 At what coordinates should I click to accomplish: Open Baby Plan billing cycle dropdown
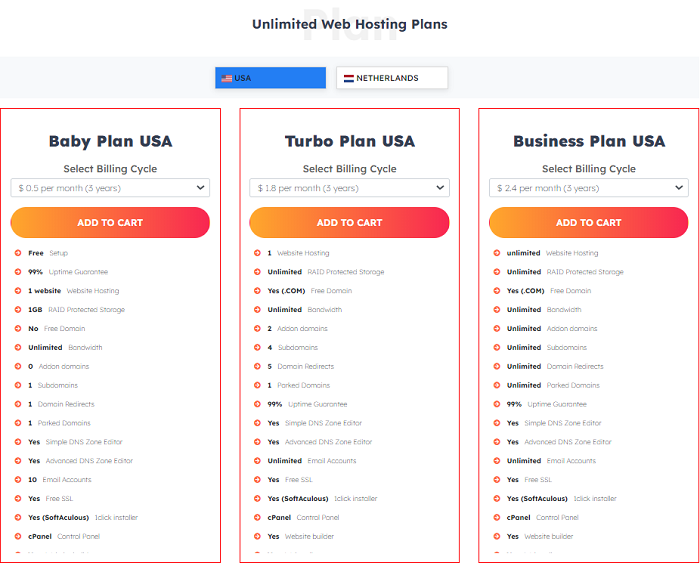(110, 188)
